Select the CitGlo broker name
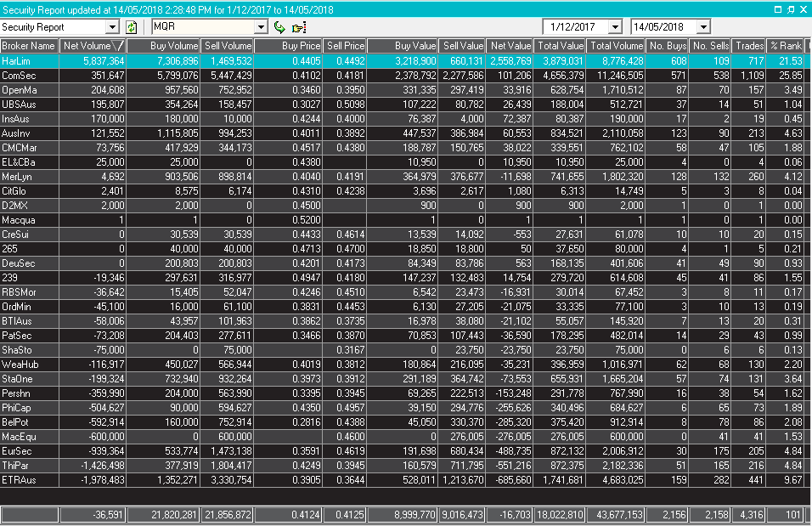The height and width of the screenshot is (526, 812). click(14, 191)
